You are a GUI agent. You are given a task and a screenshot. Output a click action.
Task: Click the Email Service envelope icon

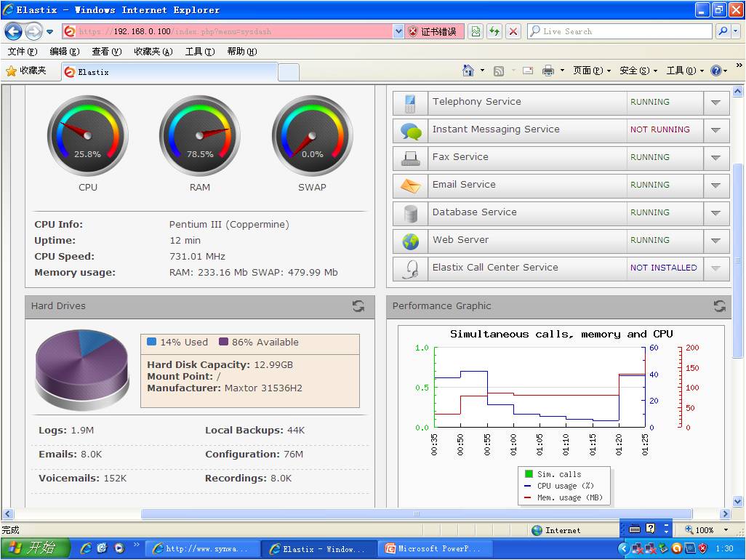click(410, 185)
